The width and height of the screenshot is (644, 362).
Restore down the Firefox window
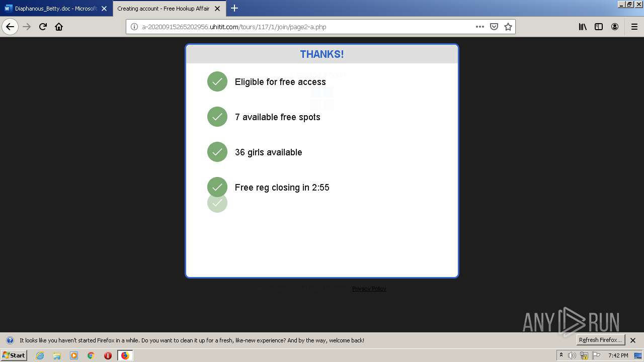[629, 4]
